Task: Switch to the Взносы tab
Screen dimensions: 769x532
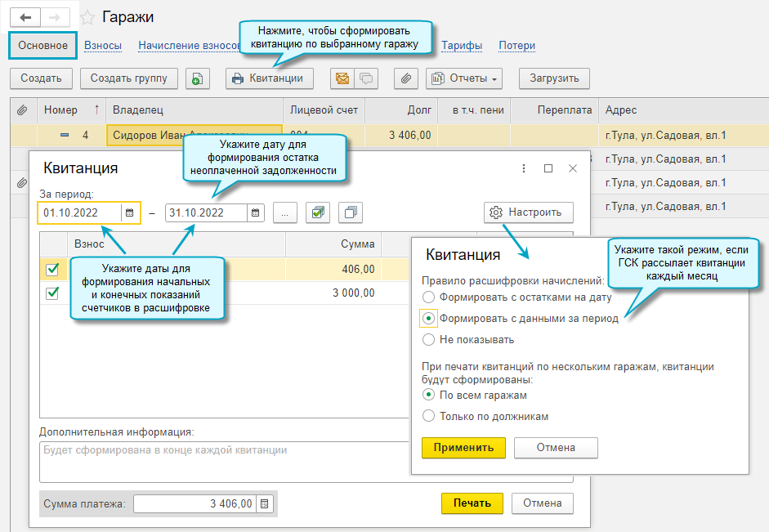Action: 103,46
